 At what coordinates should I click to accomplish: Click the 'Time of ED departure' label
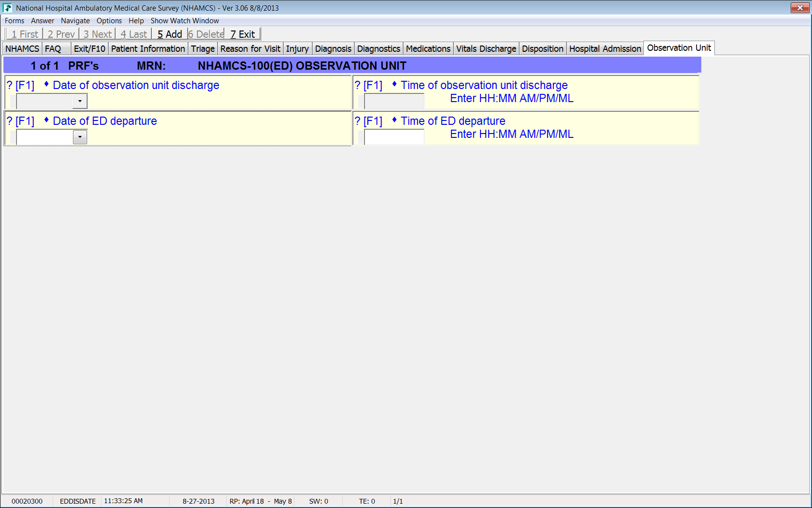click(x=453, y=121)
